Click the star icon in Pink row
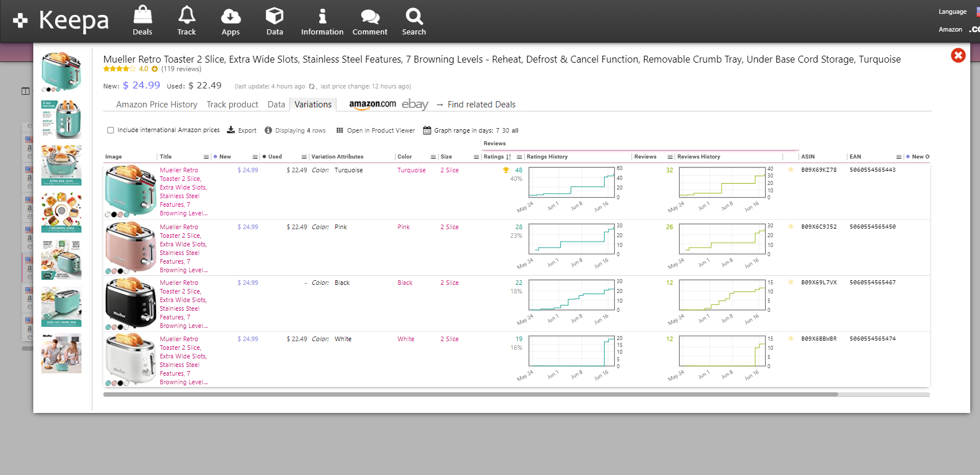The width and height of the screenshot is (980, 475). coord(791,227)
